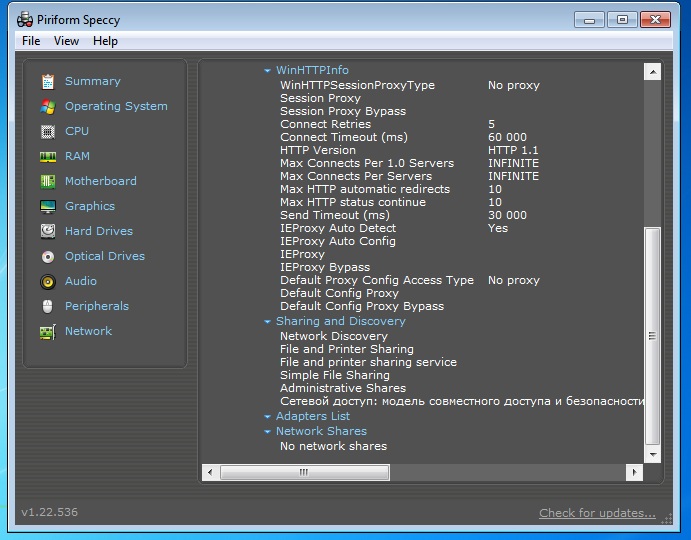Image resolution: width=691 pixels, height=540 pixels.
Task: Open the View menu
Action: pos(66,41)
